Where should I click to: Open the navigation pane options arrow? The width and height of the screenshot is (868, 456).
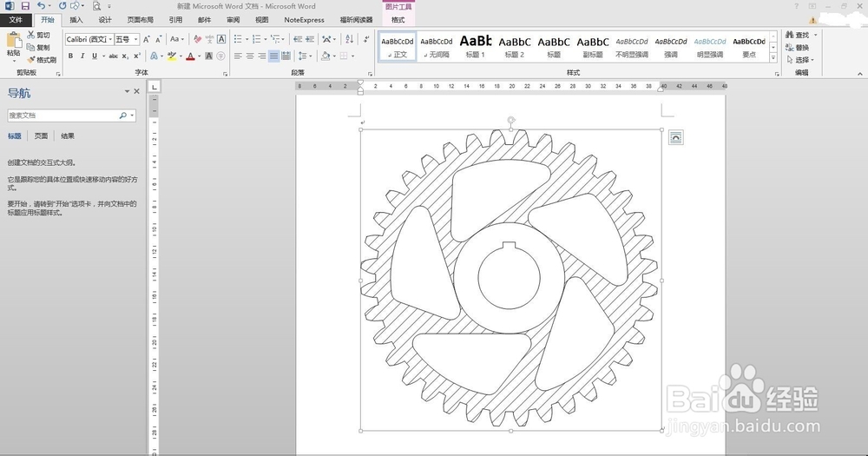click(127, 91)
